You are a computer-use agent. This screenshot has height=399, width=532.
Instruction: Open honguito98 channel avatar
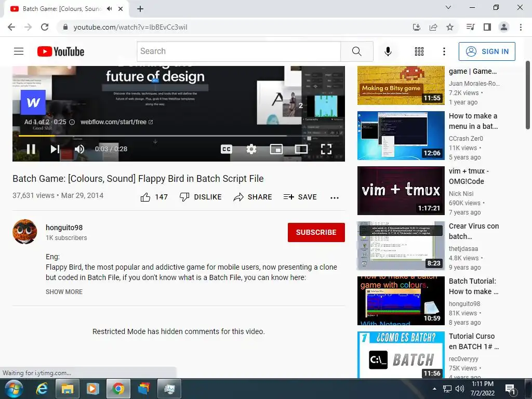pyautogui.click(x=25, y=232)
